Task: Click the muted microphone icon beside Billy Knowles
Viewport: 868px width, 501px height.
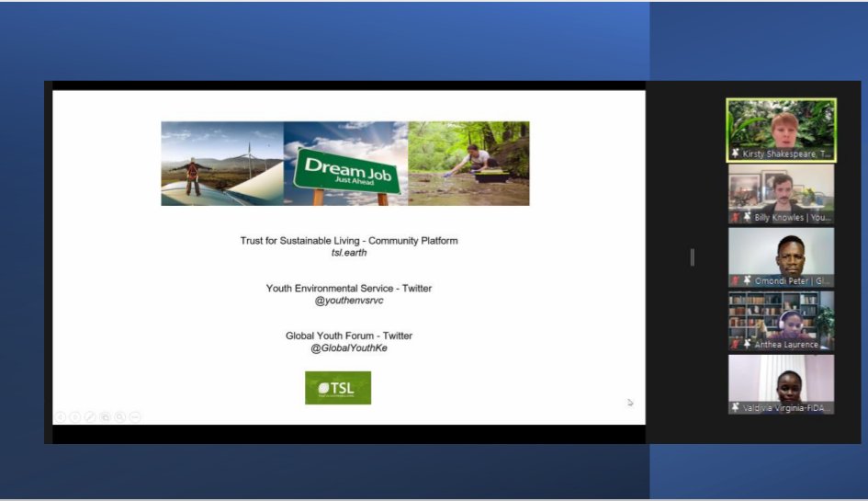Action: point(735,217)
